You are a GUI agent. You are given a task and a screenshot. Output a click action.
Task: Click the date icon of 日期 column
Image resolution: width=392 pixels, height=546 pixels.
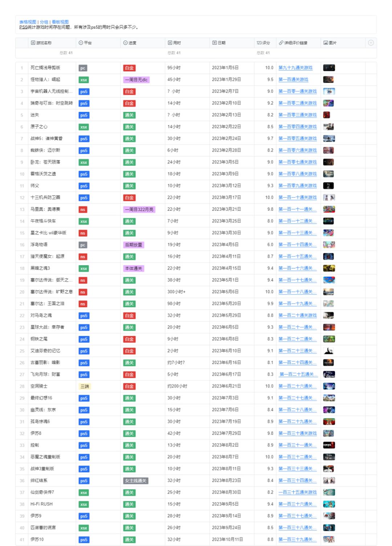click(x=215, y=43)
